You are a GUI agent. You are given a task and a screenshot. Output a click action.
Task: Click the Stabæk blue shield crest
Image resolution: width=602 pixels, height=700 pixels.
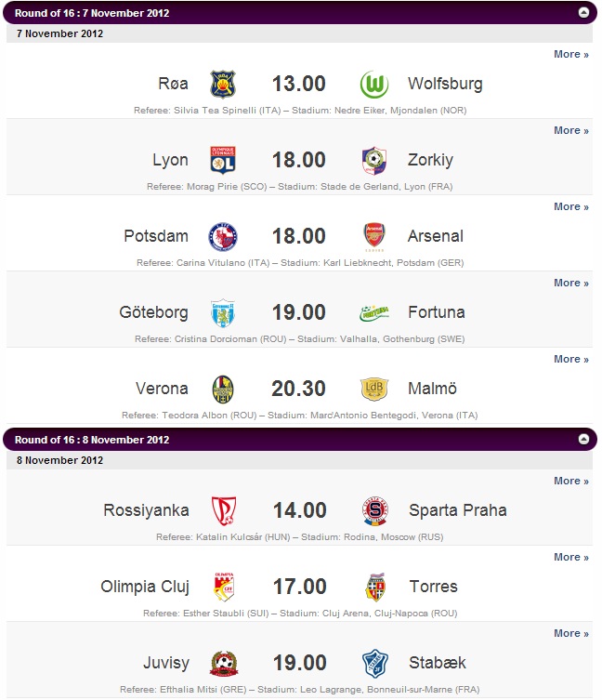(x=374, y=664)
